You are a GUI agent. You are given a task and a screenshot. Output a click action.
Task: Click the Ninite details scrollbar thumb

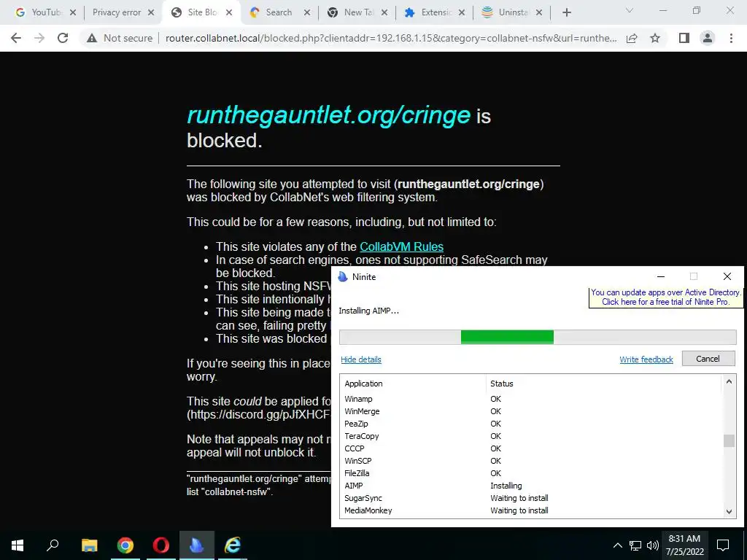coord(729,440)
